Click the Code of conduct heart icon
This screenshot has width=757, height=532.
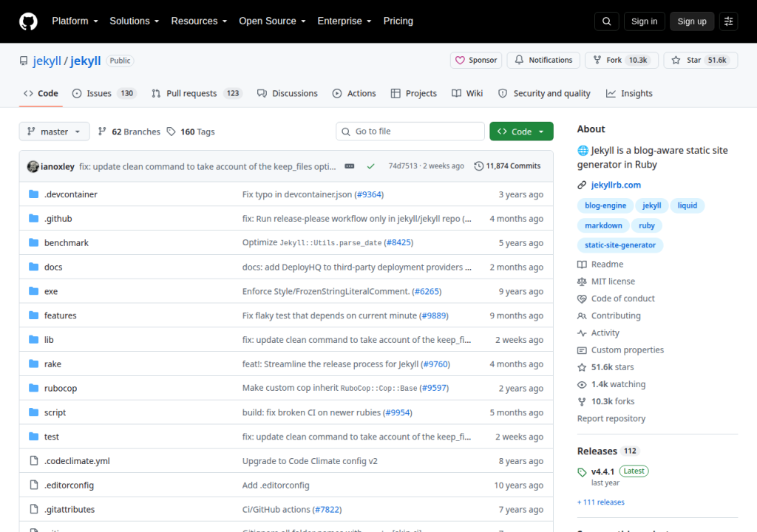(x=582, y=299)
